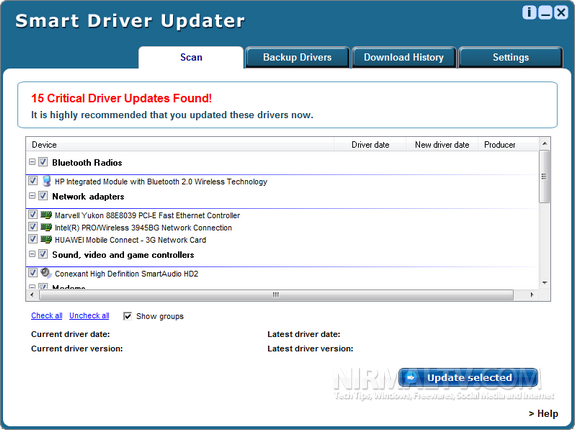Click the network card icon beside HUAWEI Mobile Connect

(46, 240)
